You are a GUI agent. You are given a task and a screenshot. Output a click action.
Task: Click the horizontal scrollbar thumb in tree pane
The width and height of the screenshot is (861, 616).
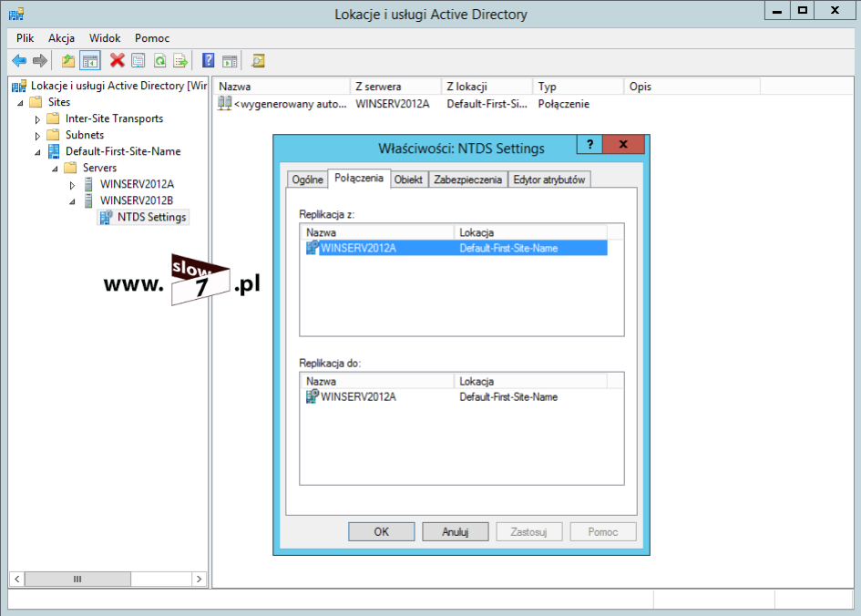tap(77, 579)
